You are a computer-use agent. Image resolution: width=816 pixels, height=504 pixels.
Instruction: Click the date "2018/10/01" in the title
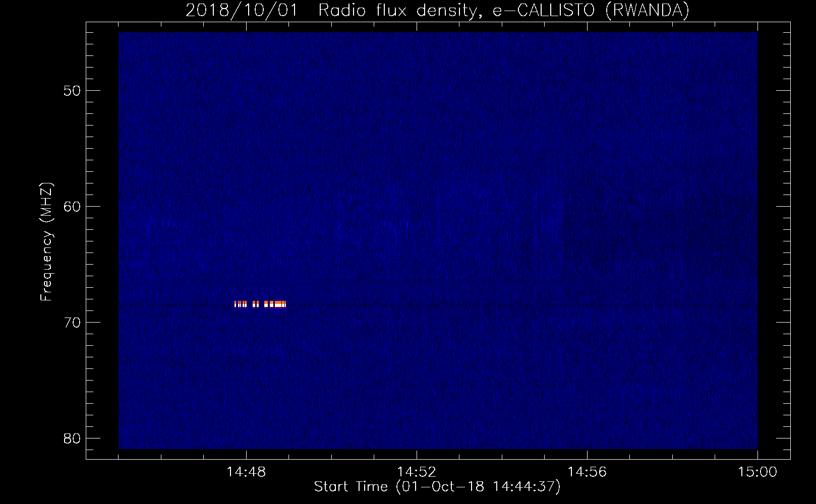[x=242, y=11]
